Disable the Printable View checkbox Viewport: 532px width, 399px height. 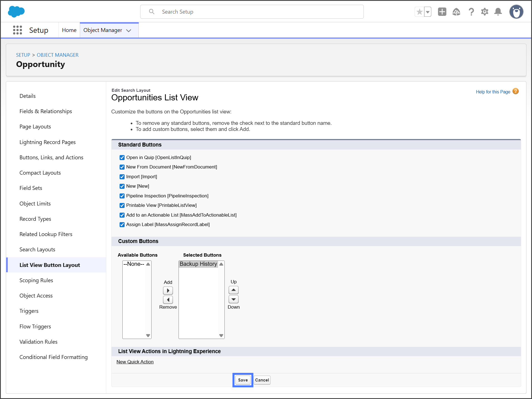[122, 205]
